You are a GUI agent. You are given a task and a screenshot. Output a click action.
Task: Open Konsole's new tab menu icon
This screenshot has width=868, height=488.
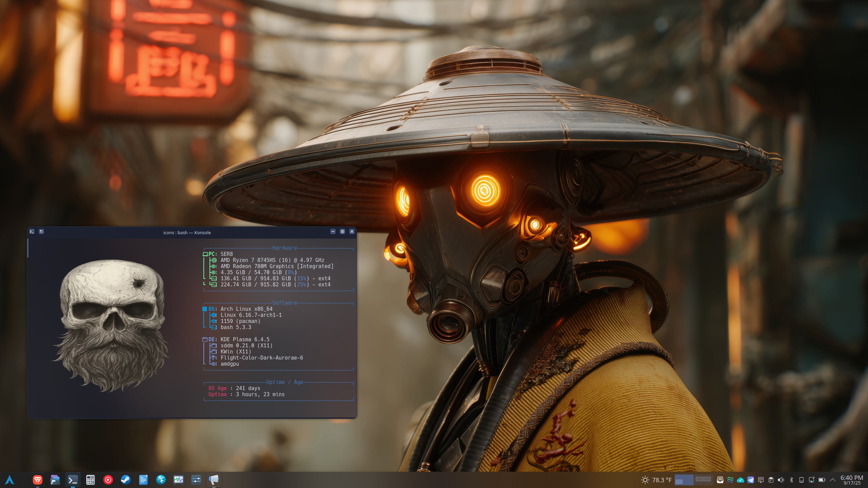(41, 231)
